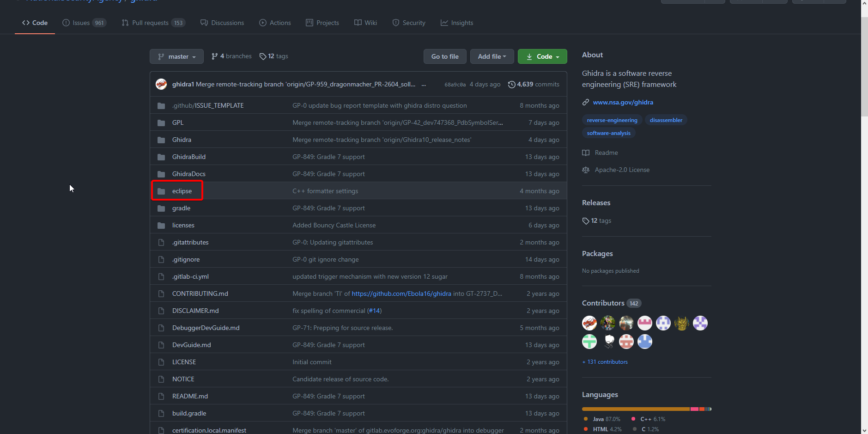The image size is (868, 434).
Task: Click the first contributor avatar
Action: 589,323
